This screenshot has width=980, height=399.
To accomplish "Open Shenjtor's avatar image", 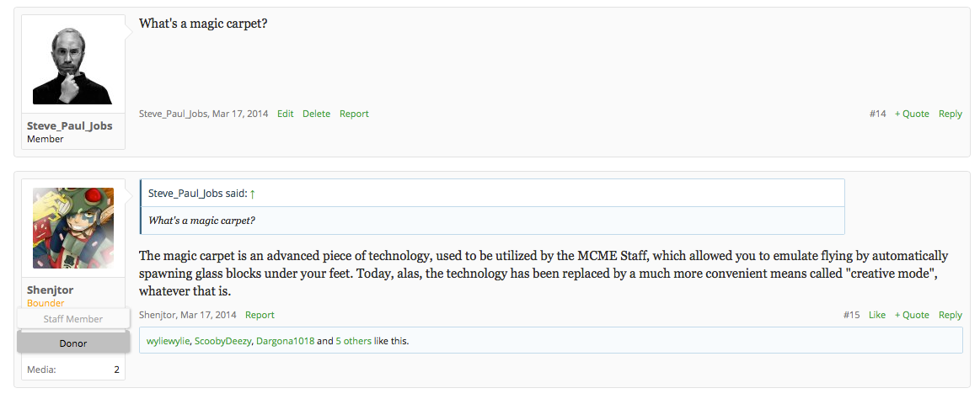I will pos(73,228).
